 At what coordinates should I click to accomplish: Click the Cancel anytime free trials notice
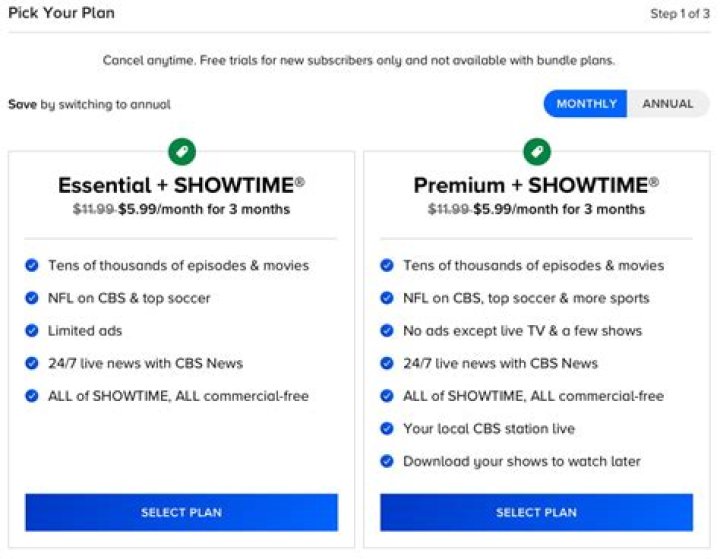[x=359, y=60]
